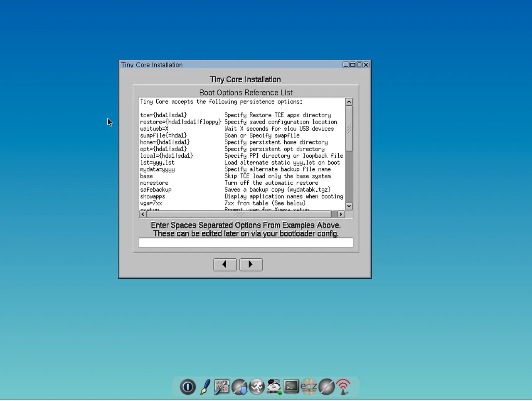The width and height of the screenshot is (532, 401).
Task: Close the Tiny Core Installation window
Action: tap(366, 65)
